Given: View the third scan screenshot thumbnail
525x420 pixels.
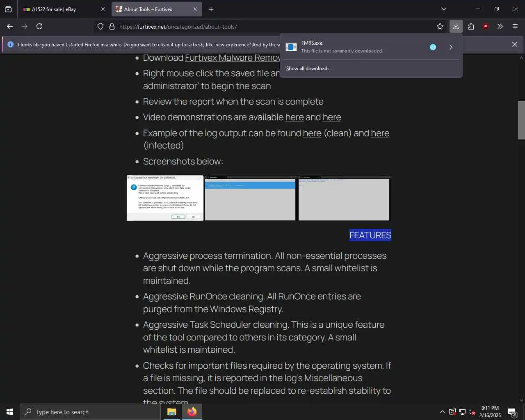Looking at the screenshot, I should [344, 199].
